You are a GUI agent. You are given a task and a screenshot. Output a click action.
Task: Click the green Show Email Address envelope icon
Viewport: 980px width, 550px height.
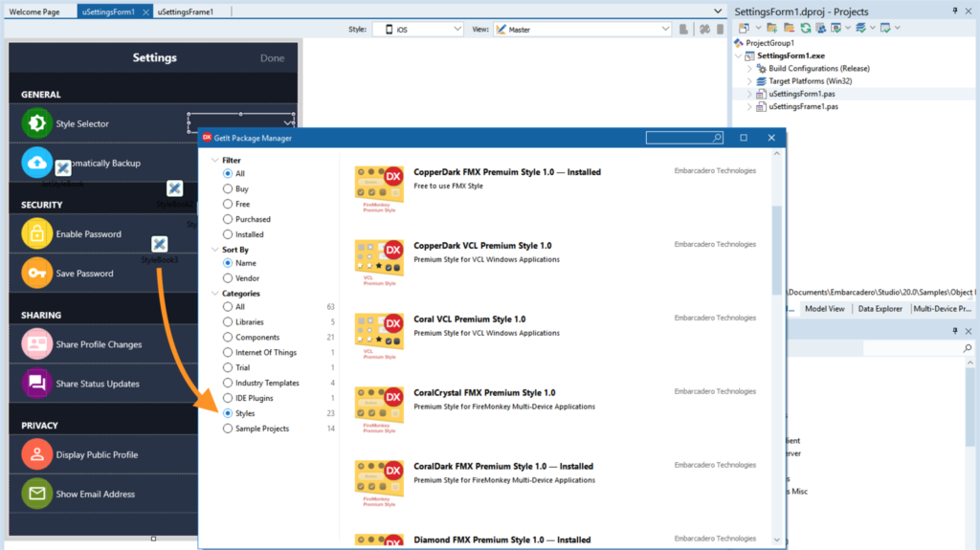pos(37,494)
